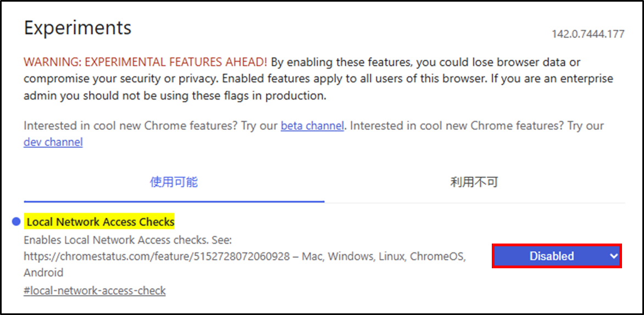Open the dev channel link
This screenshot has width=644, height=315.
click(x=53, y=142)
